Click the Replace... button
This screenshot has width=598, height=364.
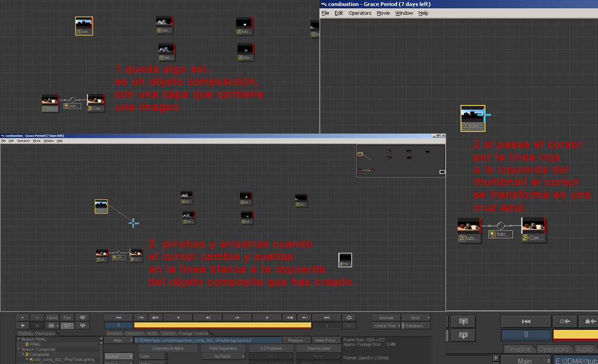click(x=296, y=341)
